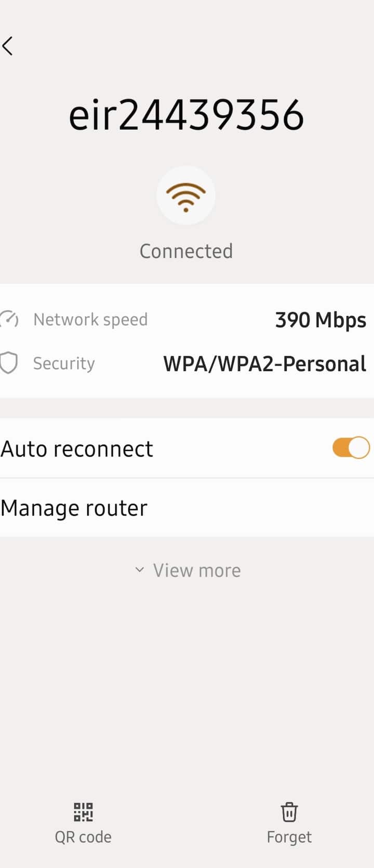Tap the trash can Forget icon
374x868 pixels.
click(x=289, y=812)
